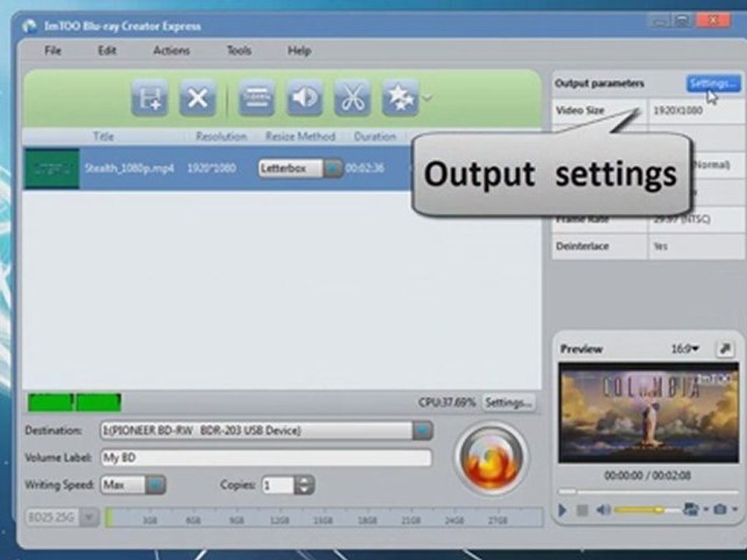Click the Volume Label input field
747x560 pixels.
(266, 457)
